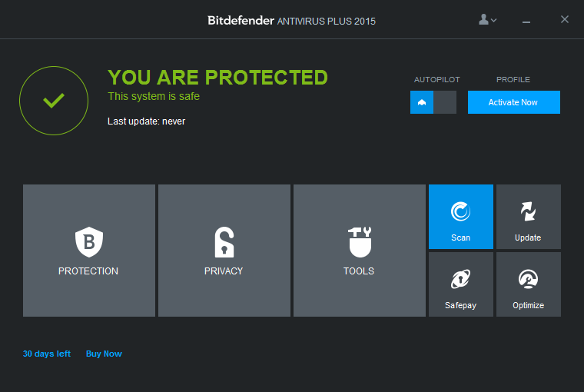Viewport: 584px width, 392px height.
Task: Open the PROTECTION panel label
Action: (88, 271)
